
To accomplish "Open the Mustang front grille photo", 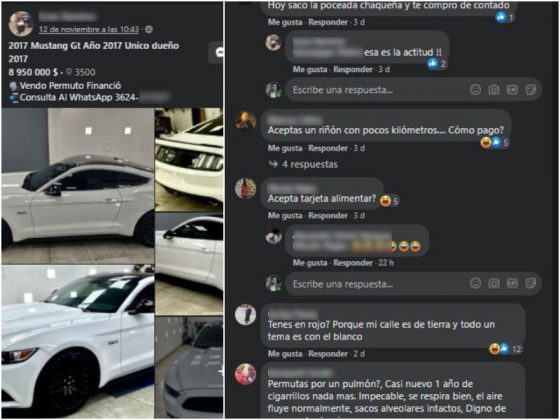I will 189,160.
